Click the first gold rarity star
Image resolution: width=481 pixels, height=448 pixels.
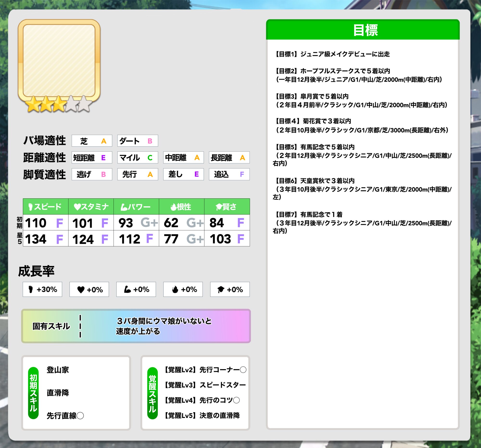click(x=33, y=104)
